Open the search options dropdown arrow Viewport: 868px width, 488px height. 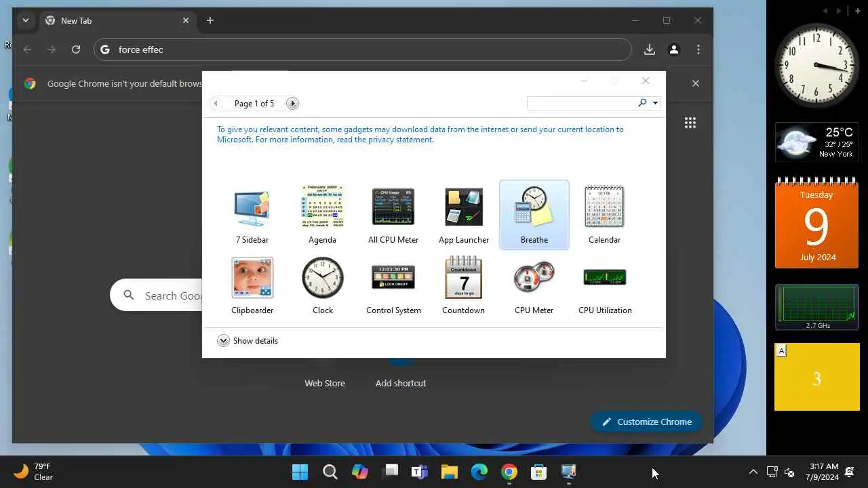point(655,103)
